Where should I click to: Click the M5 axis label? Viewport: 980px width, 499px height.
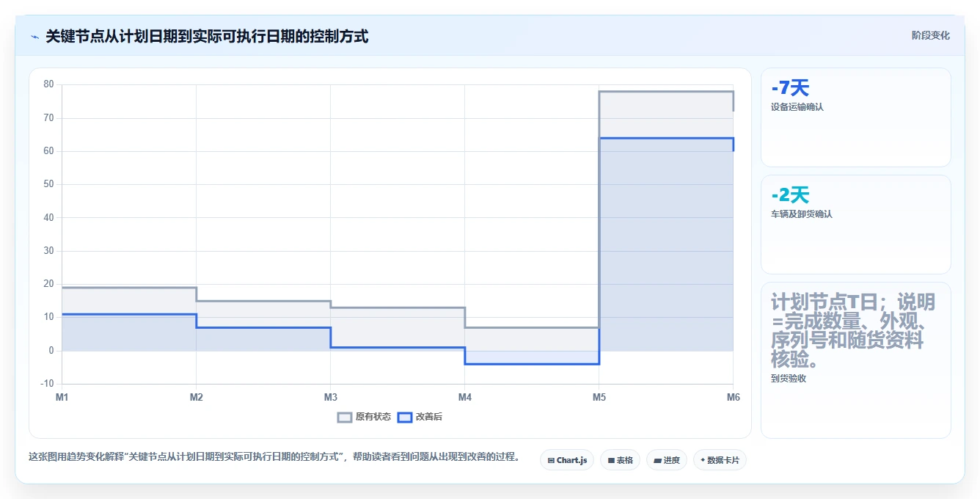click(599, 397)
